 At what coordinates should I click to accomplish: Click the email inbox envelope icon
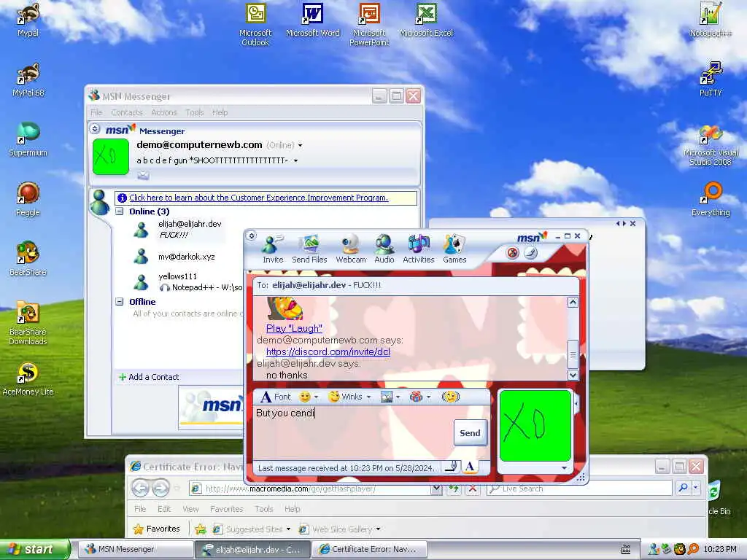pos(144,176)
